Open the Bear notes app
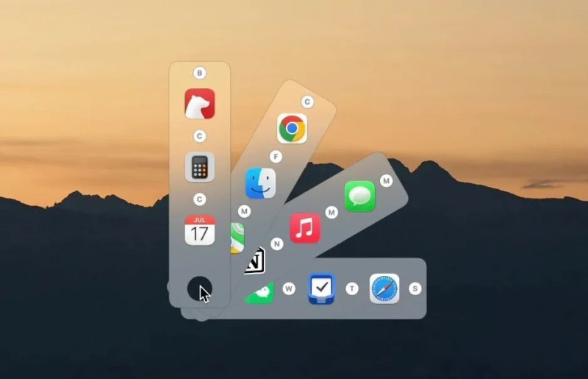Viewport: 588px width, 379px height. point(199,104)
